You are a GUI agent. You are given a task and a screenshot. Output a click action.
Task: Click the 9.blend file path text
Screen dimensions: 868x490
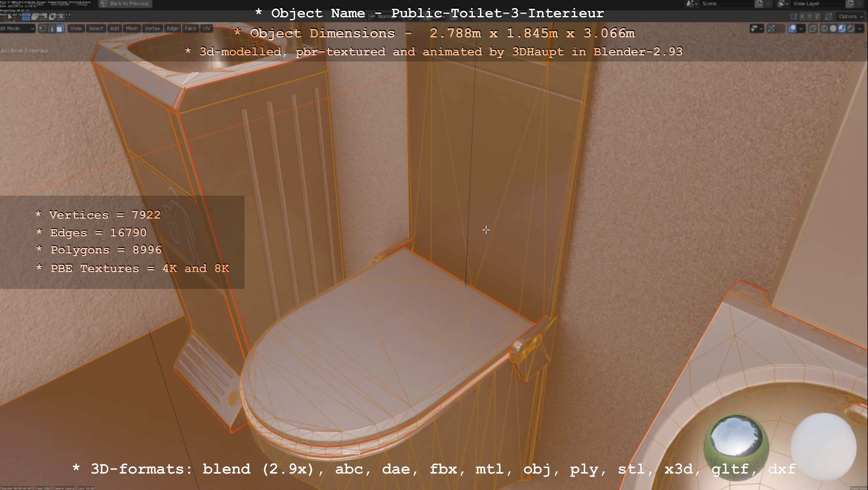point(45,2)
